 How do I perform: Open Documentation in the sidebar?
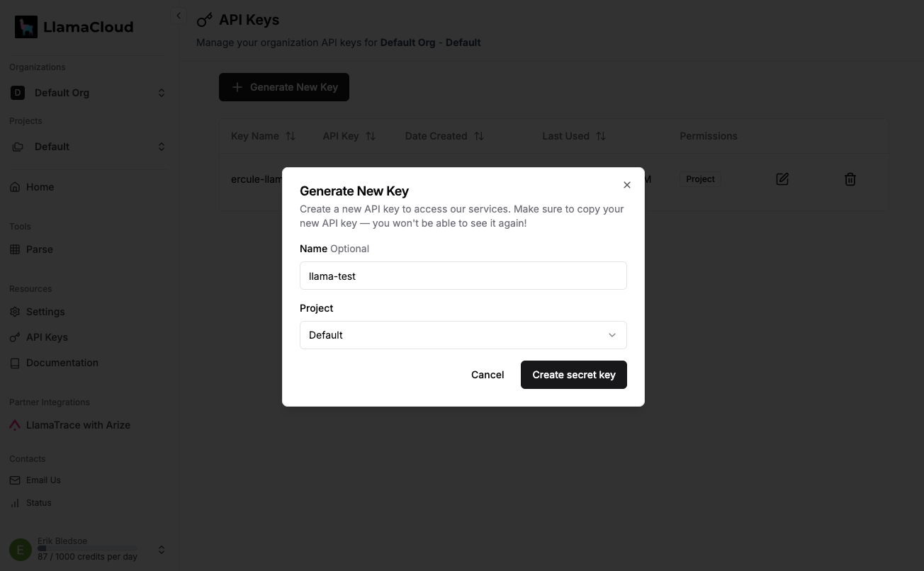pyautogui.click(x=62, y=363)
